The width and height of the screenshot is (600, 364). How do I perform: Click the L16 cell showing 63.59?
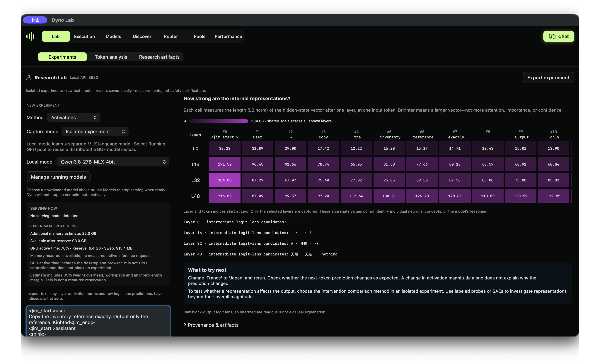tap(488, 164)
